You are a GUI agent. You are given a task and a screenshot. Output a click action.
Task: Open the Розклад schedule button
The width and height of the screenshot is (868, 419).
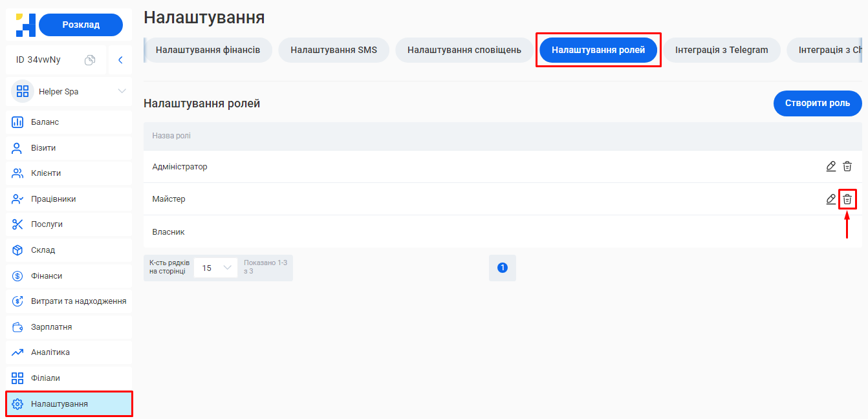tap(80, 25)
